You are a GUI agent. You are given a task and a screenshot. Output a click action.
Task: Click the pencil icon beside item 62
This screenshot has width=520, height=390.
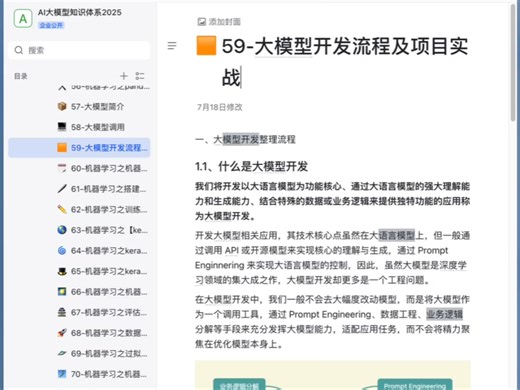click(x=62, y=209)
